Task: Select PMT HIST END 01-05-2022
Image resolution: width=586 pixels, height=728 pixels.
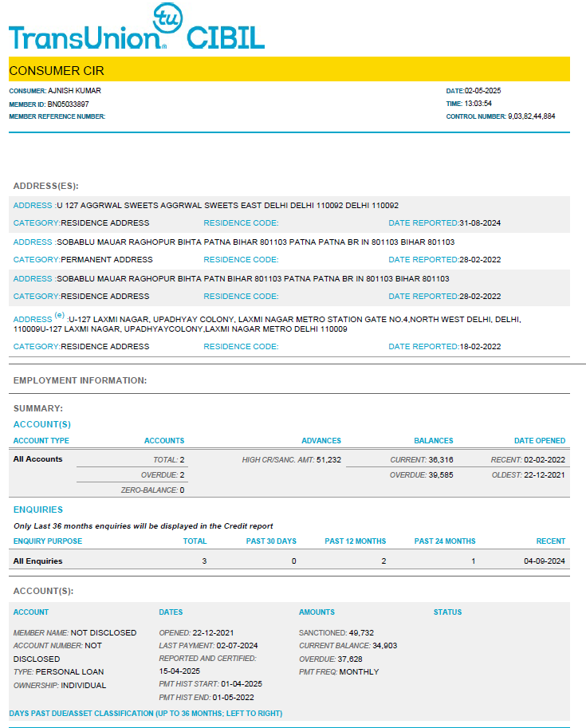Action: 206,698
